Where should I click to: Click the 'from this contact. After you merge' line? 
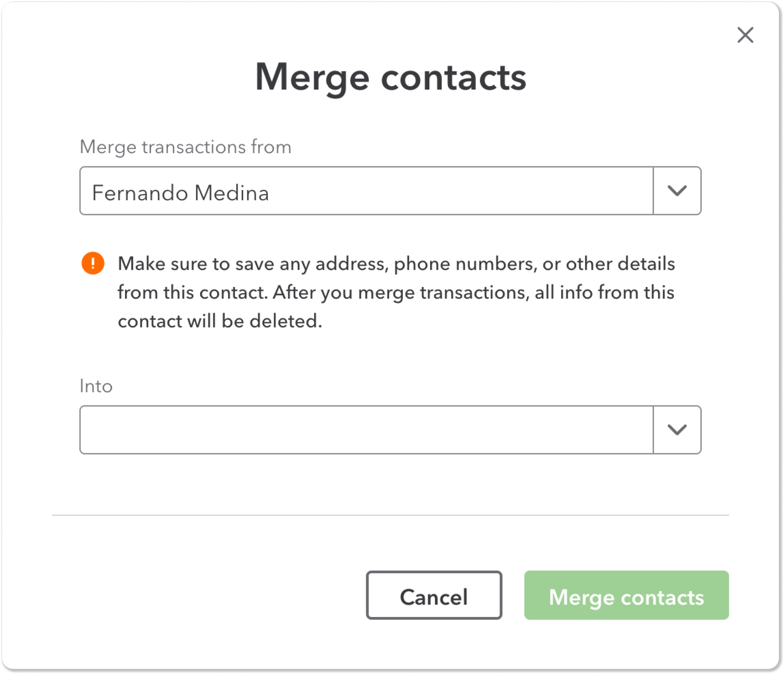pyautogui.click(x=396, y=292)
